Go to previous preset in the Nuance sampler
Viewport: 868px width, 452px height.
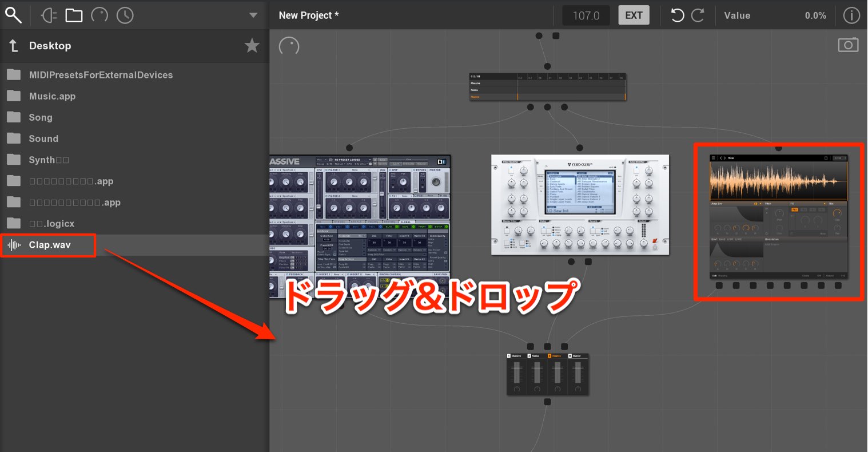[720, 158]
